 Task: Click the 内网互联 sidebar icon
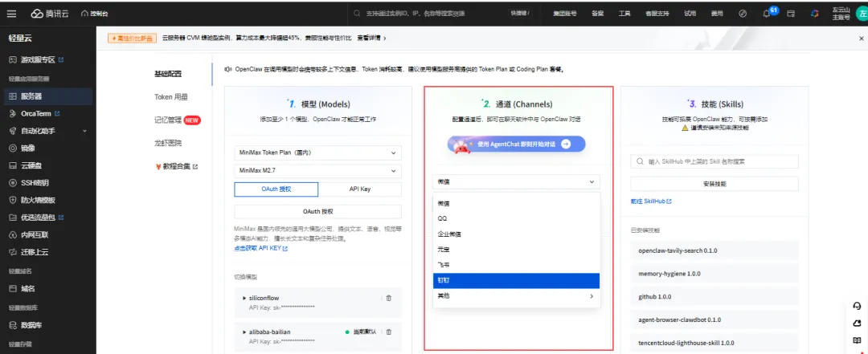click(x=13, y=234)
